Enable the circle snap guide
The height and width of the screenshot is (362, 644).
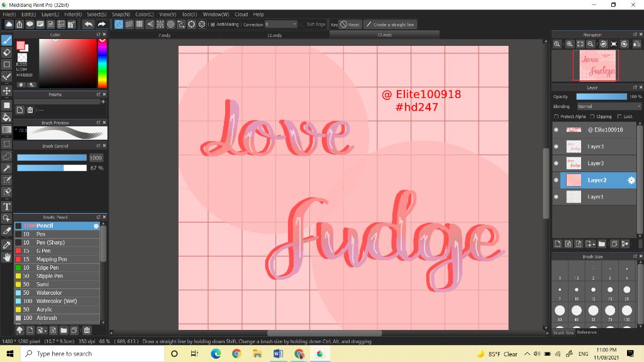(x=170, y=25)
